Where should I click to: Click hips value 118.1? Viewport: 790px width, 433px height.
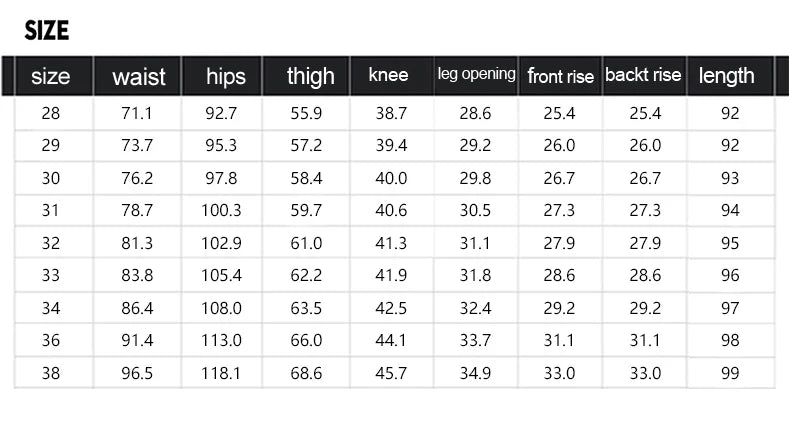(x=222, y=373)
